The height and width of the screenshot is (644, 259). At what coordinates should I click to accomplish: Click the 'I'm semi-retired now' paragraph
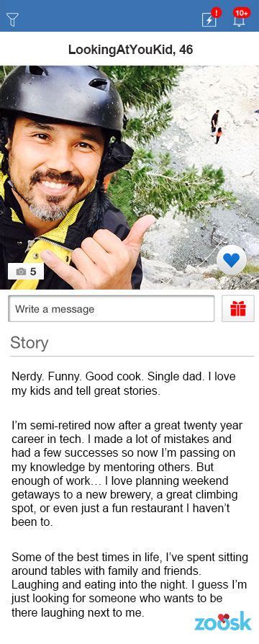127,473
